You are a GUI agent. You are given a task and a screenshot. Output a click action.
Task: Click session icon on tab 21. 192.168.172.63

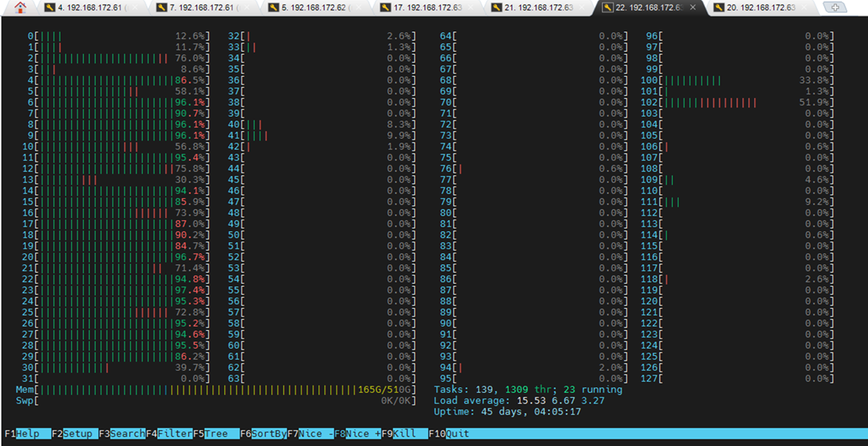tap(497, 8)
